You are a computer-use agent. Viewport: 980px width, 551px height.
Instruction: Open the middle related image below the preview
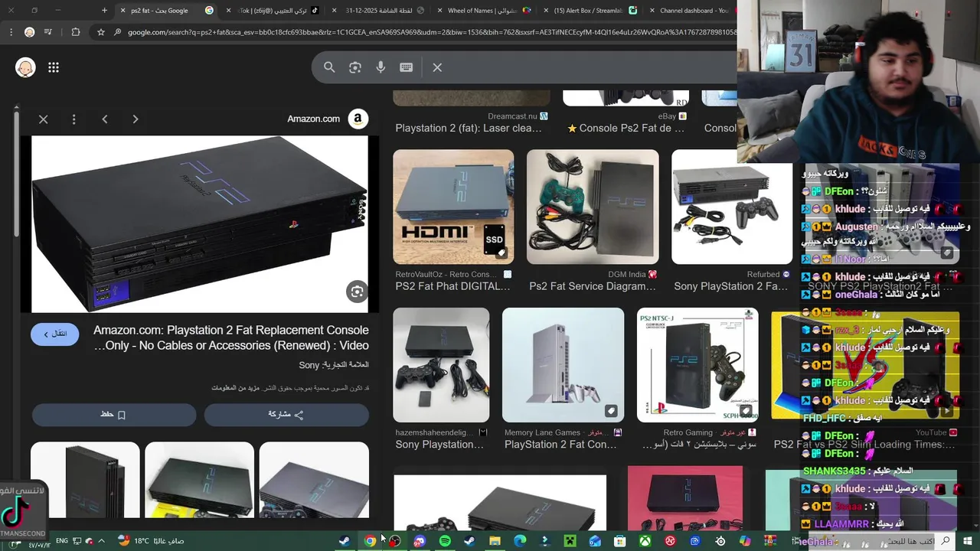click(x=199, y=480)
